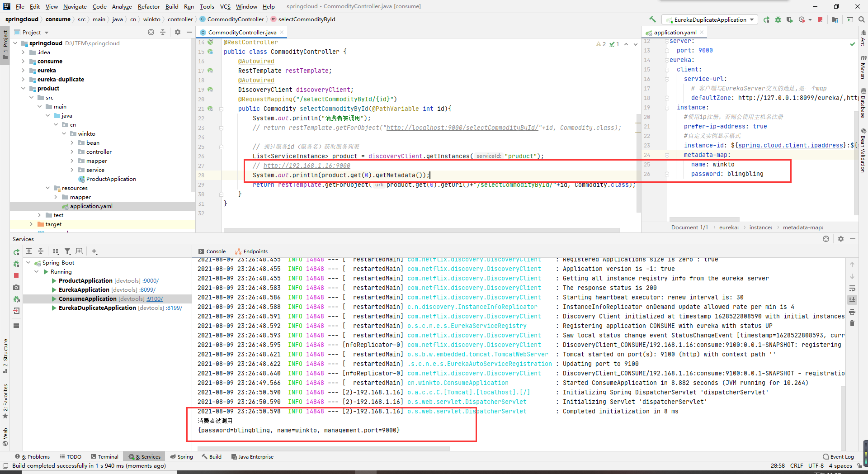This screenshot has width=868, height=474.
Task: Collapse the resources folder
Action: pyautogui.click(x=47, y=188)
